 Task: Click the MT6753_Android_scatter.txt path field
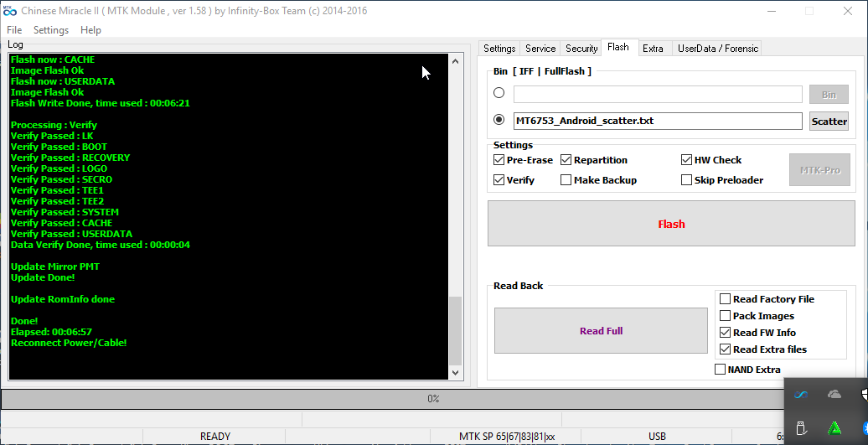[658, 121]
